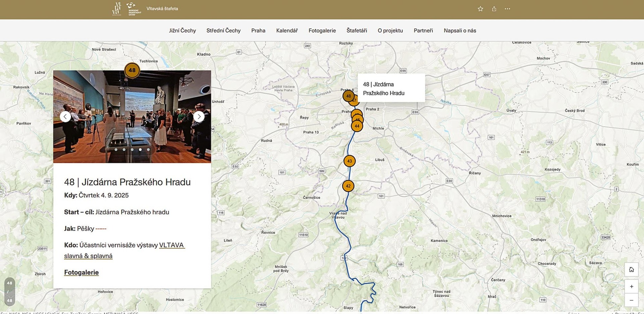The image size is (644, 314).
Task: Show previous photo in carousel
Action: click(65, 116)
